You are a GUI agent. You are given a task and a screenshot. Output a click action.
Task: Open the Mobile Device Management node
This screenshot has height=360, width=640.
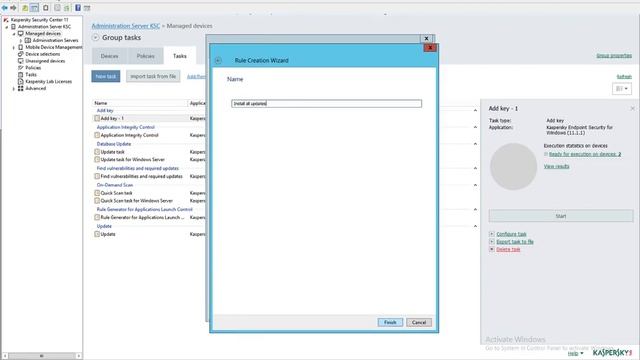[x=53, y=47]
